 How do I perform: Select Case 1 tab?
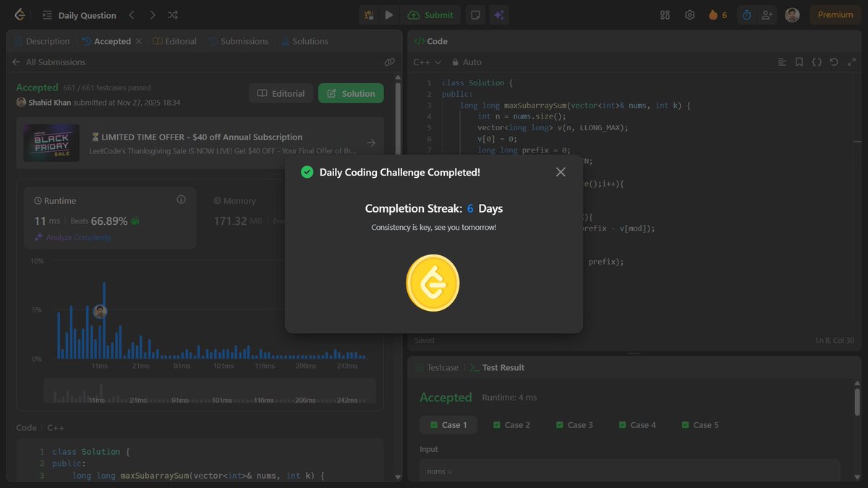pos(448,425)
